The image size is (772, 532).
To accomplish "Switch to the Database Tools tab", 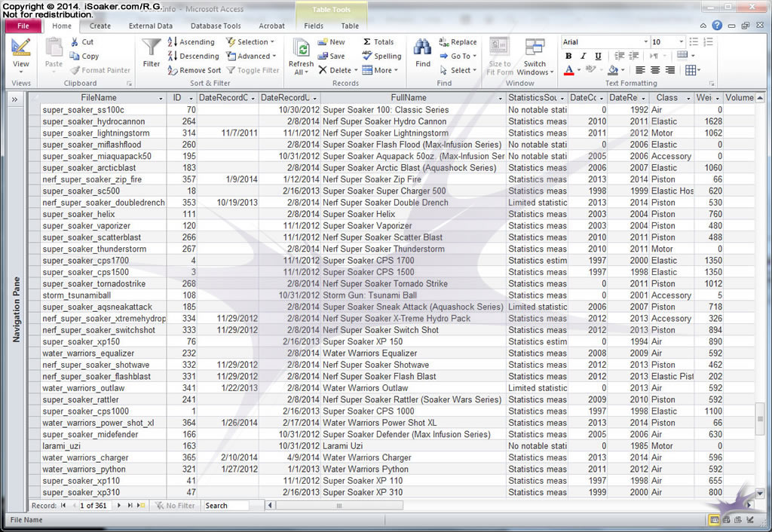I will pyautogui.click(x=216, y=26).
